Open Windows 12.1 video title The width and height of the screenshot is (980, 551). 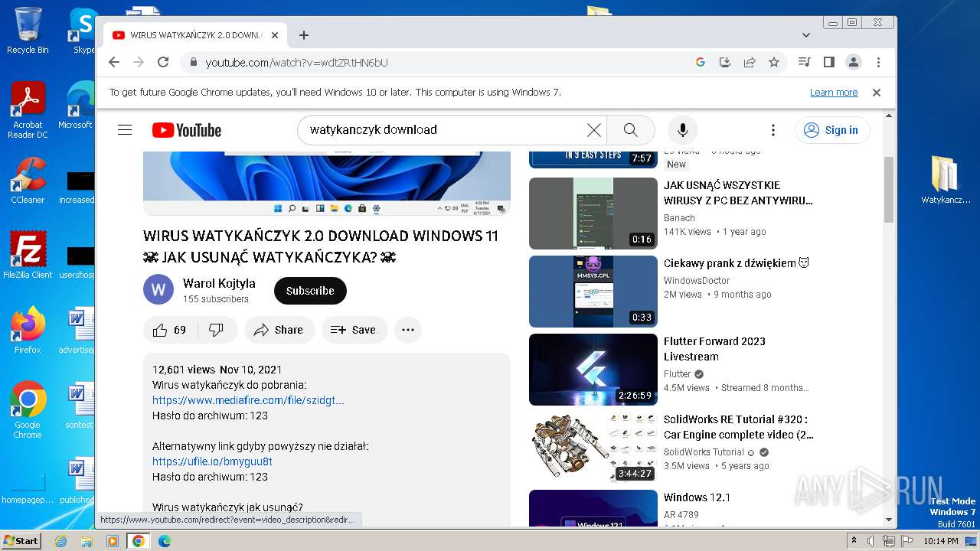point(697,497)
